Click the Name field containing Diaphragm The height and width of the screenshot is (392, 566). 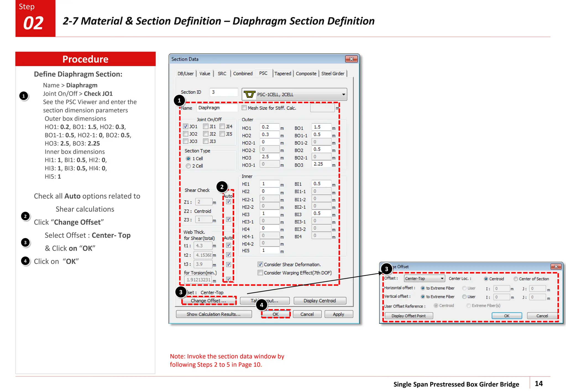[217, 108]
